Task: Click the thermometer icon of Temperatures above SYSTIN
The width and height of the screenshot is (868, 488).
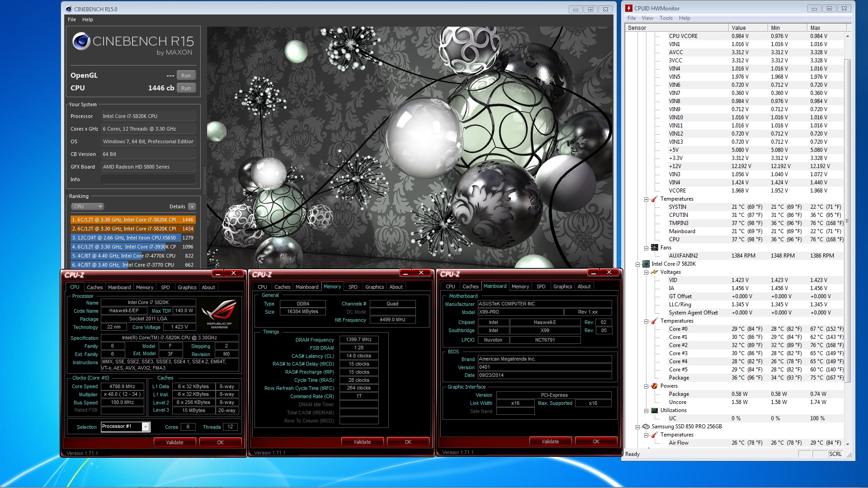Action: click(x=654, y=199)
